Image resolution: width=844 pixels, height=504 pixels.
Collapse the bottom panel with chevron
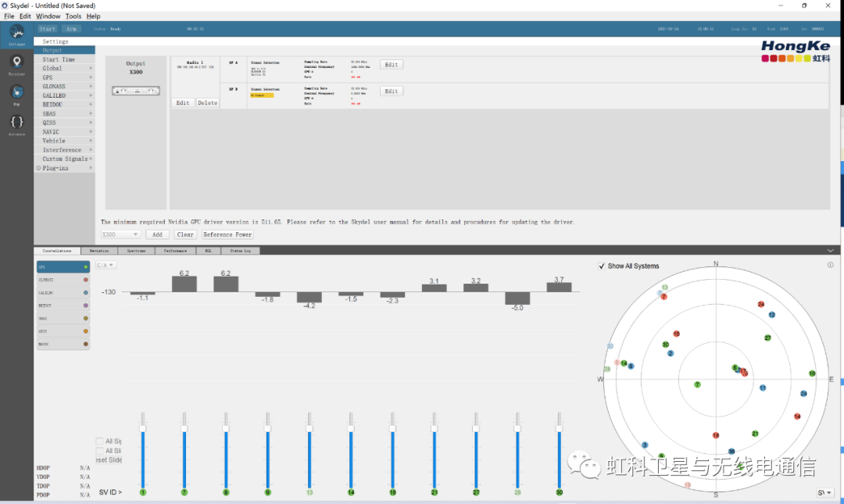tap(831, 250)
